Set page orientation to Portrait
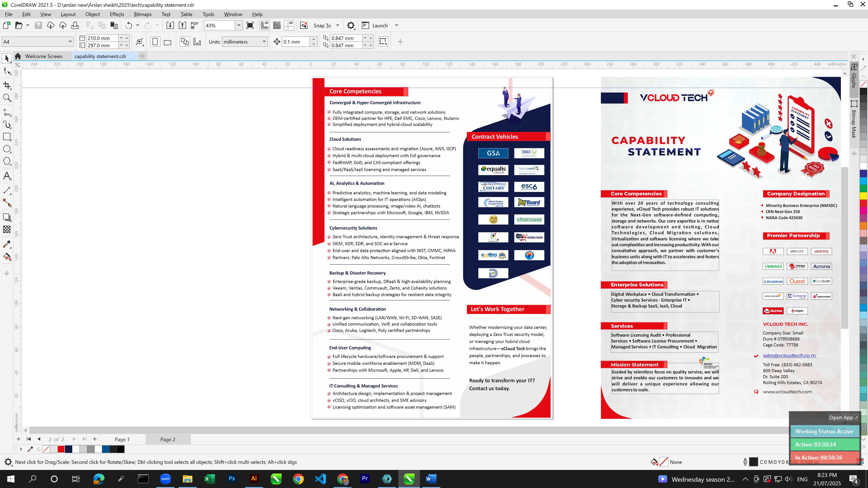 pos(155,42)
